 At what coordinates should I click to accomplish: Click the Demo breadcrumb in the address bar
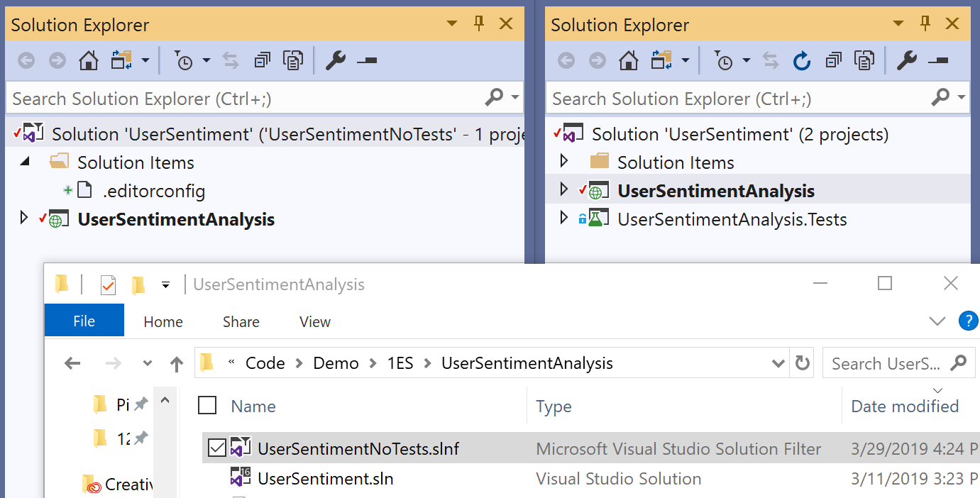point(336,363)
